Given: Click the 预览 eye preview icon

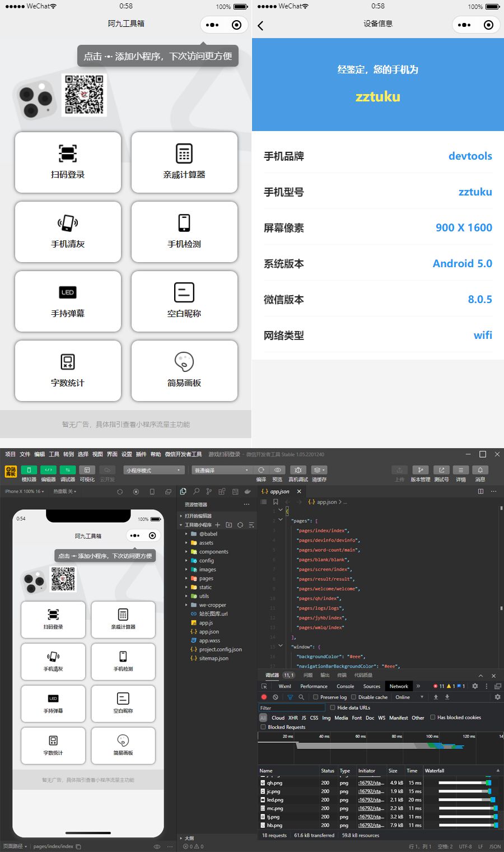Looking at the screenshot, I should [277, 470].
